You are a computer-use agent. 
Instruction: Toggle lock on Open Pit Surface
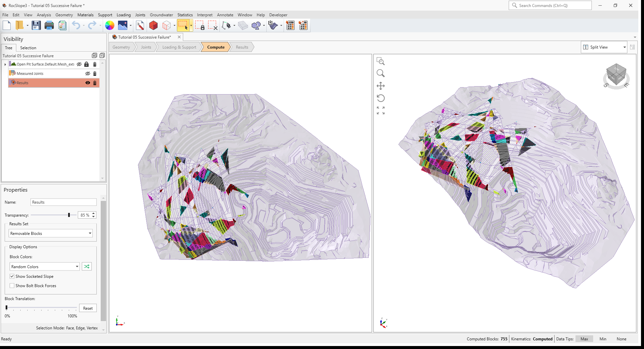(x=86, y=64)
